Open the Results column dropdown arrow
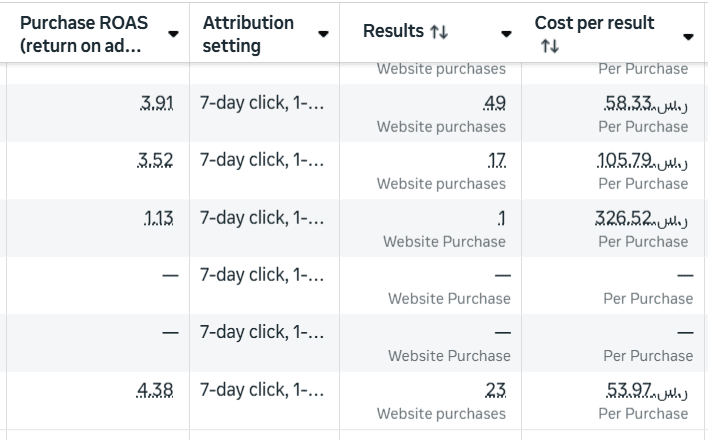Image resolution: width=708 pixels, height=440 pixels. click(506, 34)
